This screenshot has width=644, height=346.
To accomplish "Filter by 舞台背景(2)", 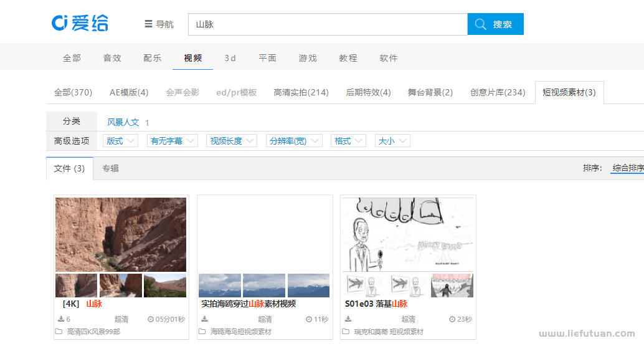I will click(430, 92).
